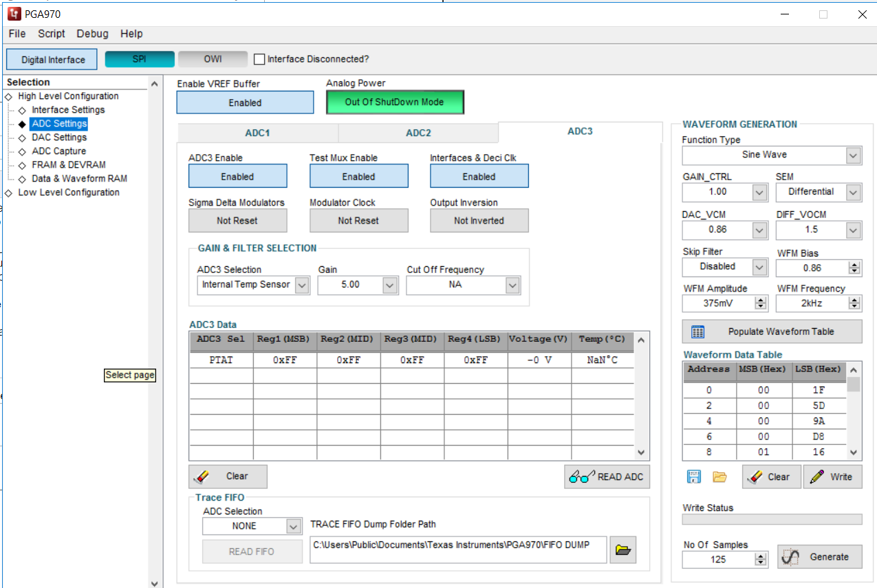Toggle the Interface Disconnected checkbox
The width and height of the screenshot is (877, 588).
pyautogui.click(x=259, y=58)
